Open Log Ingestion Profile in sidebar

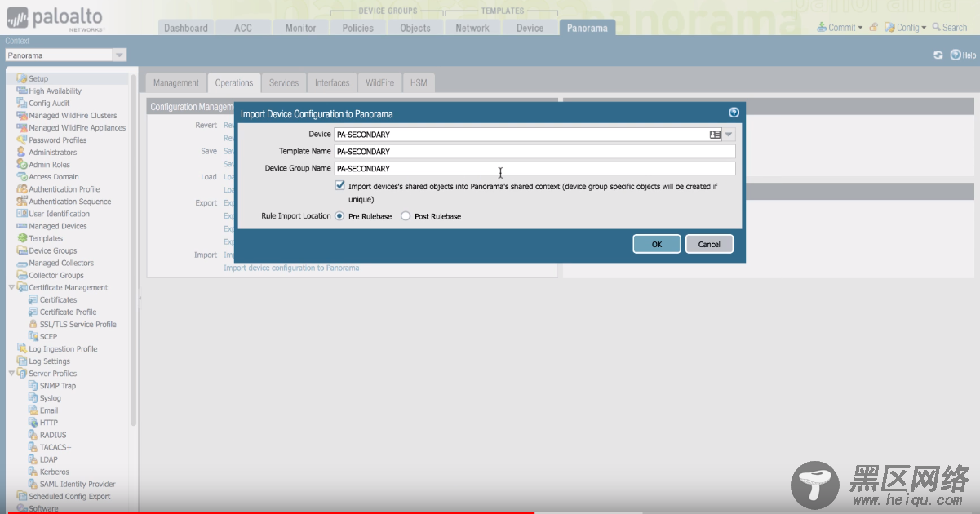tap(63, 348)
